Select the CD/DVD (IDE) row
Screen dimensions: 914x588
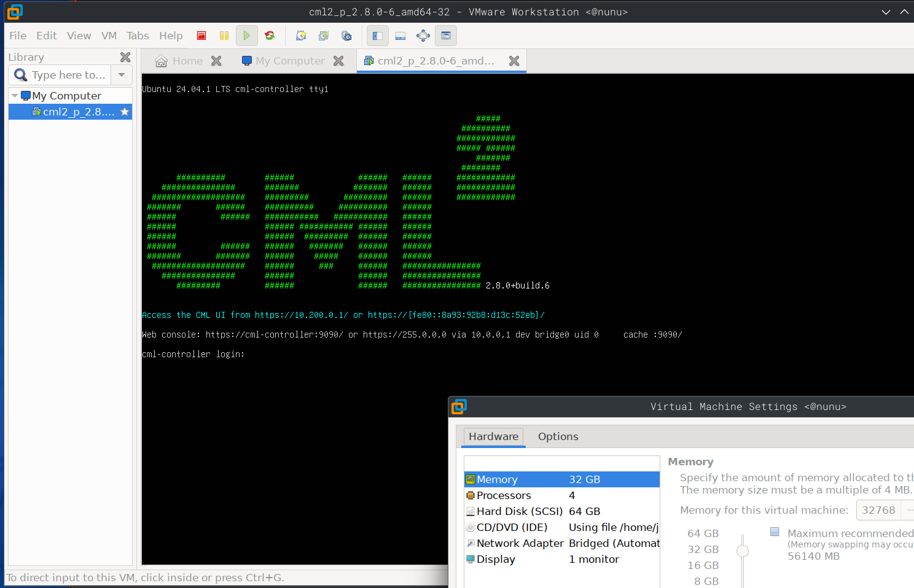pos(562,527)
